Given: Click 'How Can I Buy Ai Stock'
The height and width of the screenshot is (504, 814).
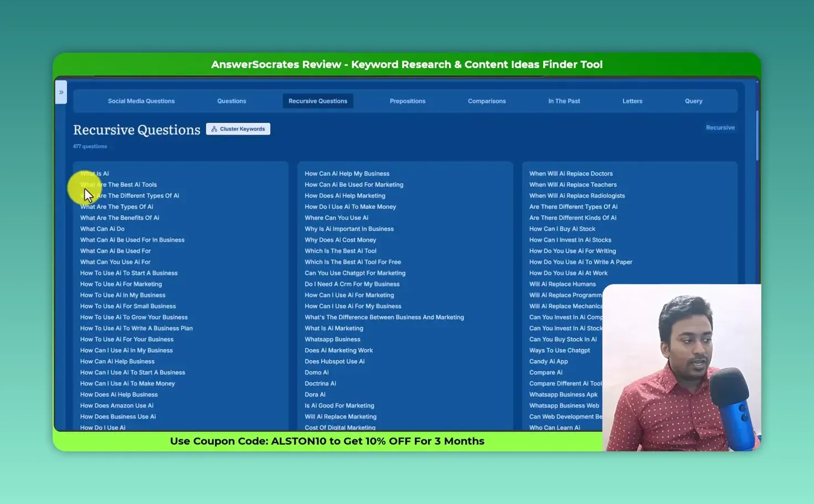Looking at the screenshot, I should [x=562, y=229].
